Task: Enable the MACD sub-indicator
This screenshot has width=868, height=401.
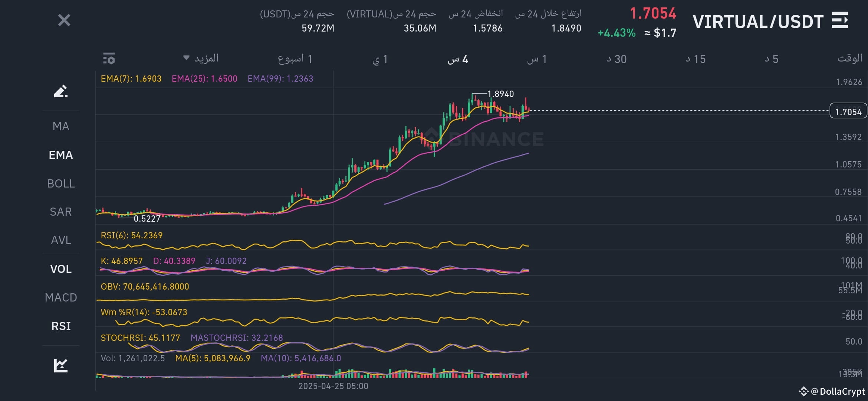Action: click(61, 297)
